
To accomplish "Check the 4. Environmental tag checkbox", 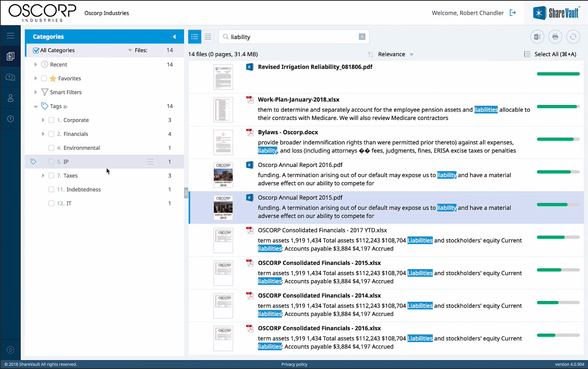I will tap(51, 148).
